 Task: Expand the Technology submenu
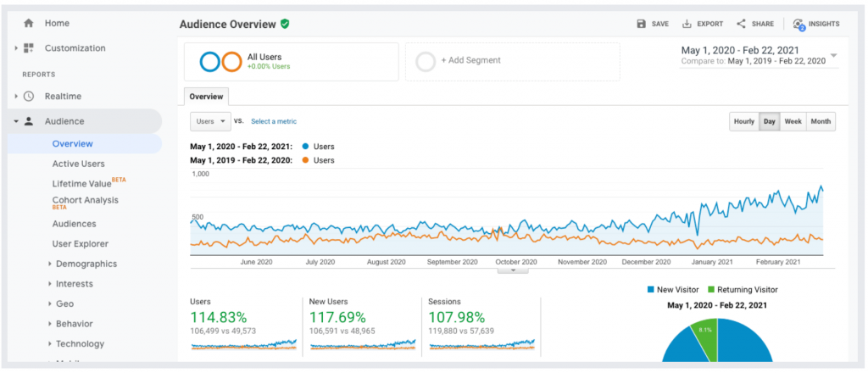tap(50, 343)
